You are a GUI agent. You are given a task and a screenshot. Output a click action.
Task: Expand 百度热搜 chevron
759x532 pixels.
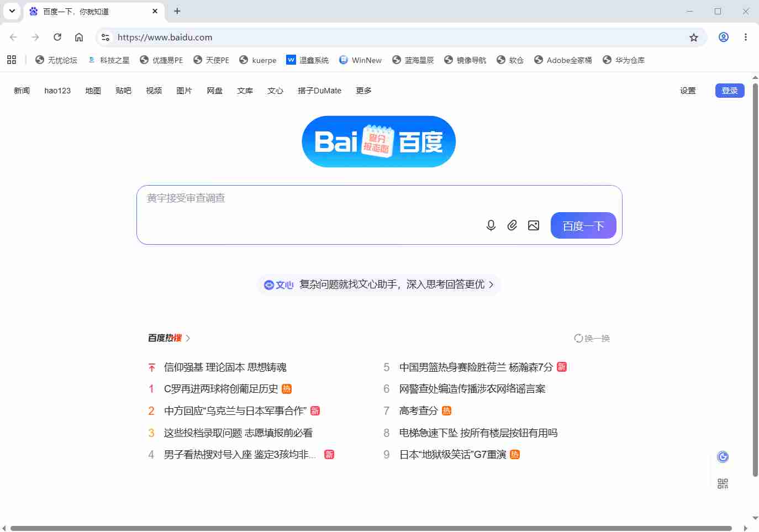coord(188,338)
